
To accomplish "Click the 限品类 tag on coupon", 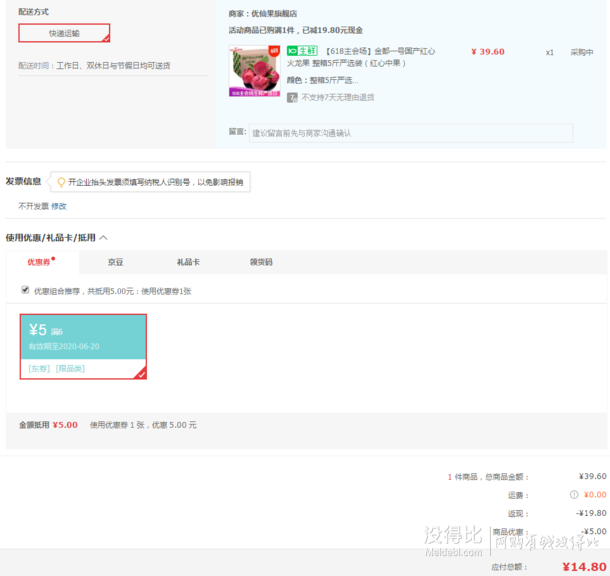I will point(70,369).
